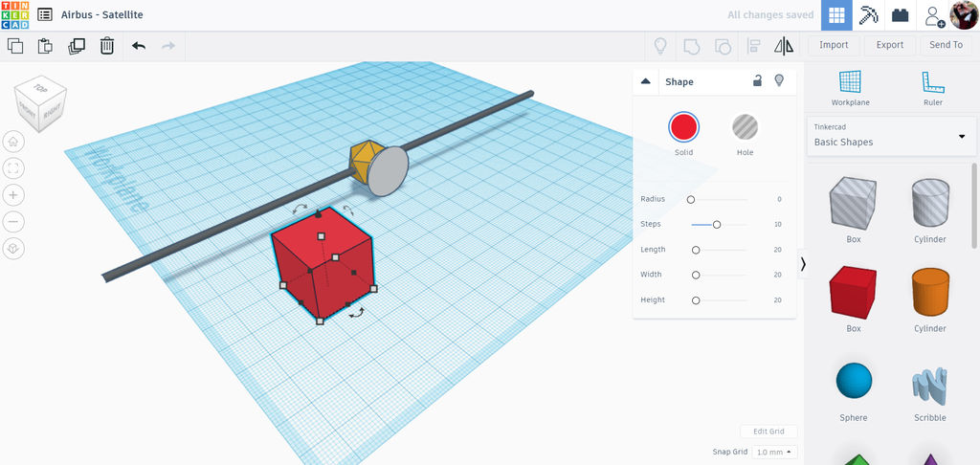The image size is (980, 465).
Task: Toggle hide-shape lightbulb in Shape panel
Action: coord(779,80)
